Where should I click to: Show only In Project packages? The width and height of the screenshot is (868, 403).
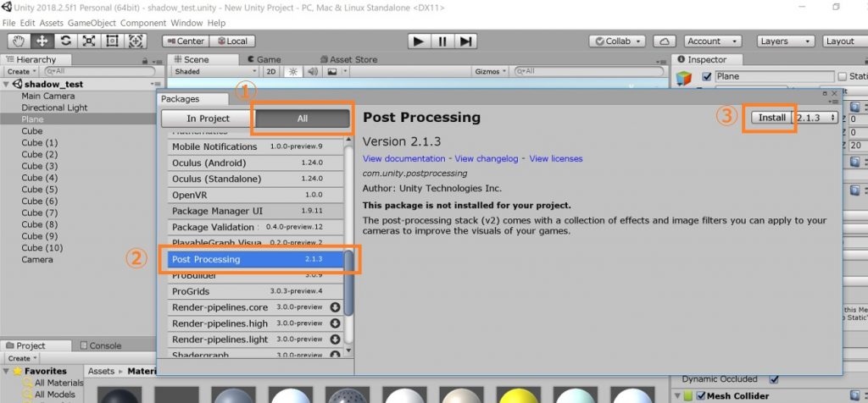pyautogui.click(x=209, y=119)
